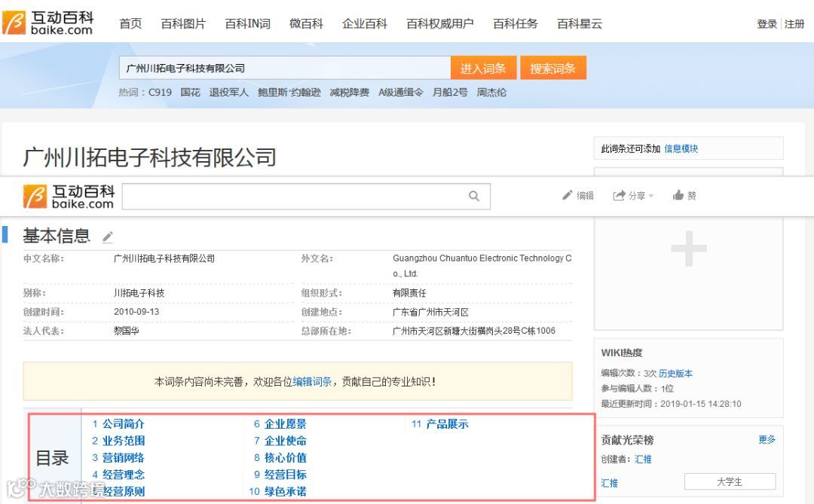Click the plus icon to add image
814x504 pixels.
688,248
